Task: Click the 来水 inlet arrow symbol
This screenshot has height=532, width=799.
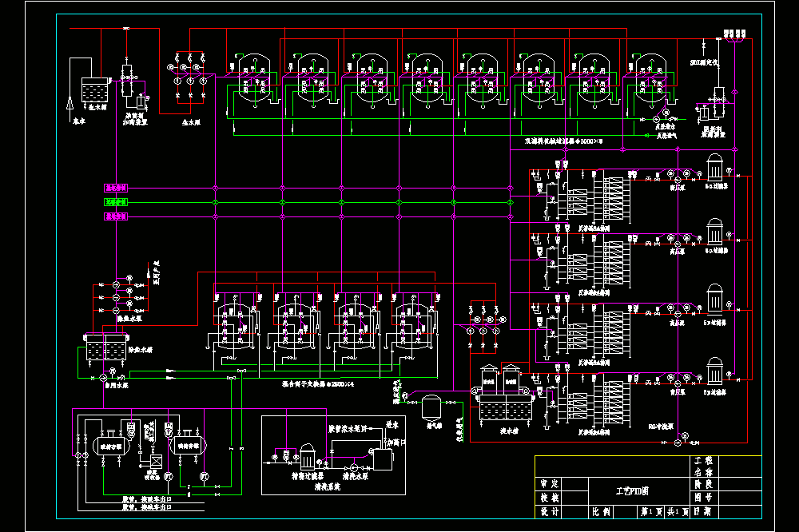Action: click(70, 105)
